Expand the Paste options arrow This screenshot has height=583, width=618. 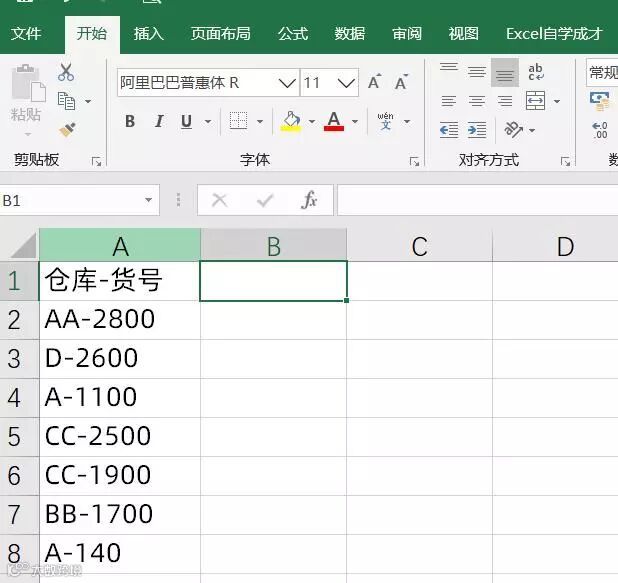point(28,134)
